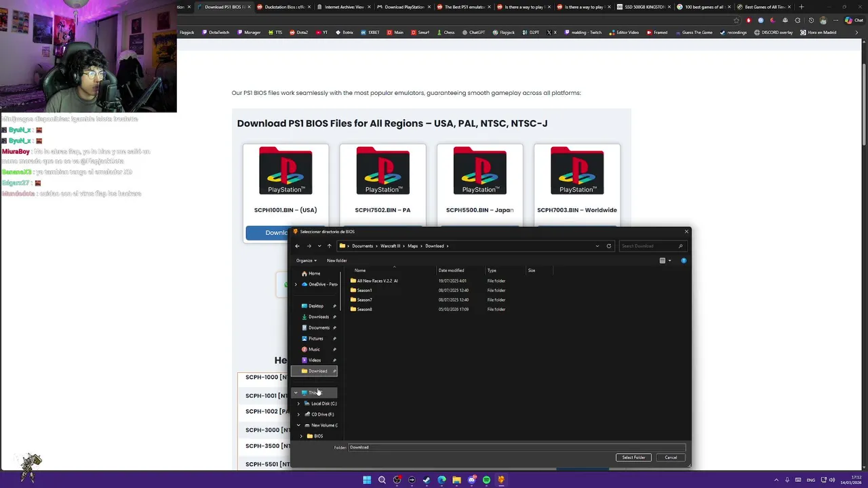Open taskbar Search
Image resolution: width=868 pixels, height=488 pixels.
(382, 480)
